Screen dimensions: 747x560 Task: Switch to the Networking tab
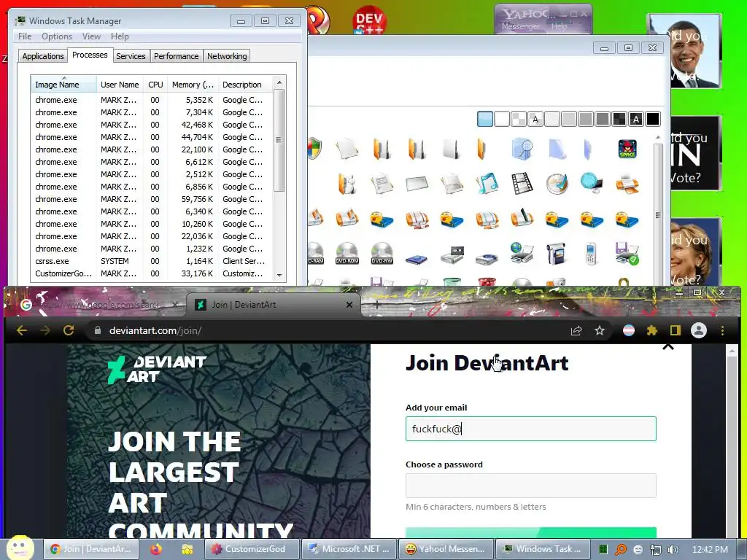coord(227,56)
